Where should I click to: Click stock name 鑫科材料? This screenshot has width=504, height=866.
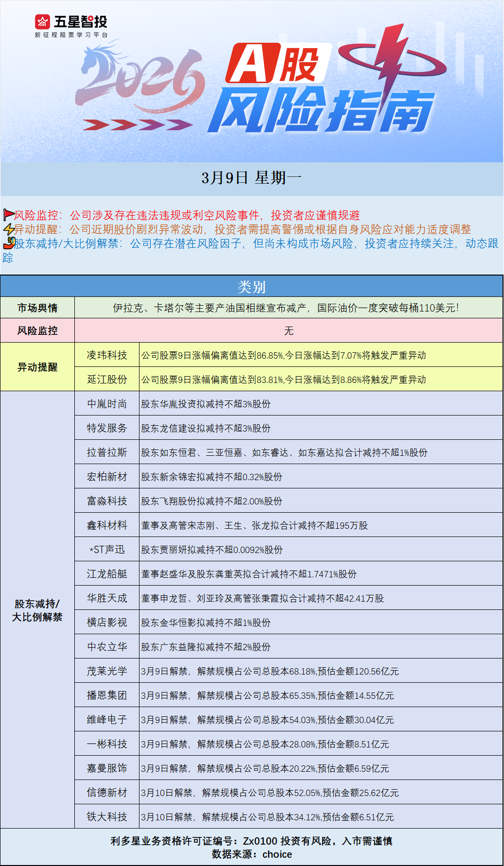[x=107, y=525]
